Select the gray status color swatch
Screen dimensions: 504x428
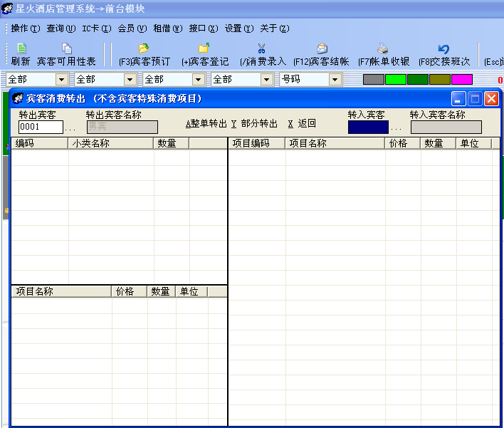point(374,80)
